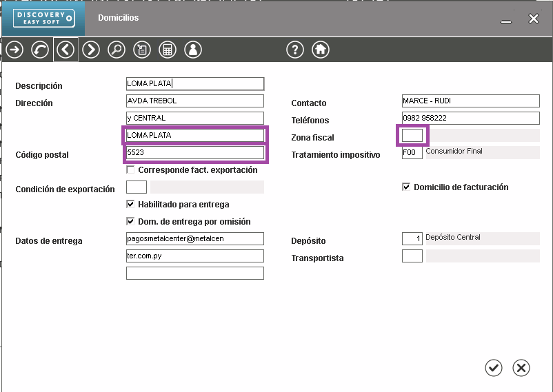553x392 pixels.
Task: Uncheck Habilitado para entrega
Action: coord(131,205)
